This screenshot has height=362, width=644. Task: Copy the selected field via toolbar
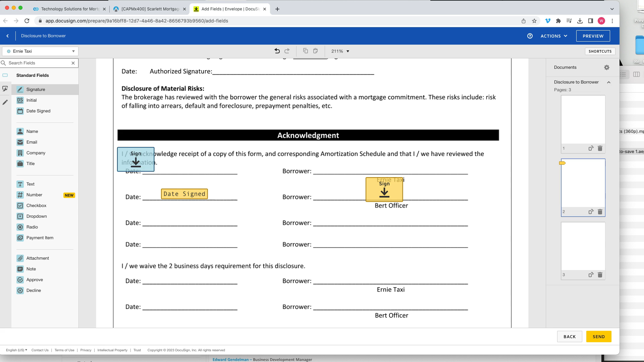305,51
